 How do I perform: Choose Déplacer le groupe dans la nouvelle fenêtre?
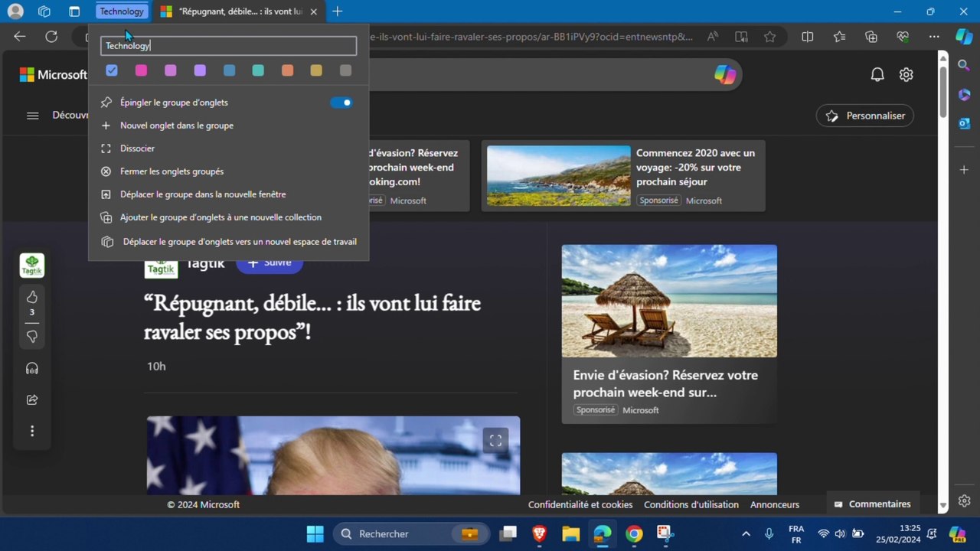(x=228, y=194)
